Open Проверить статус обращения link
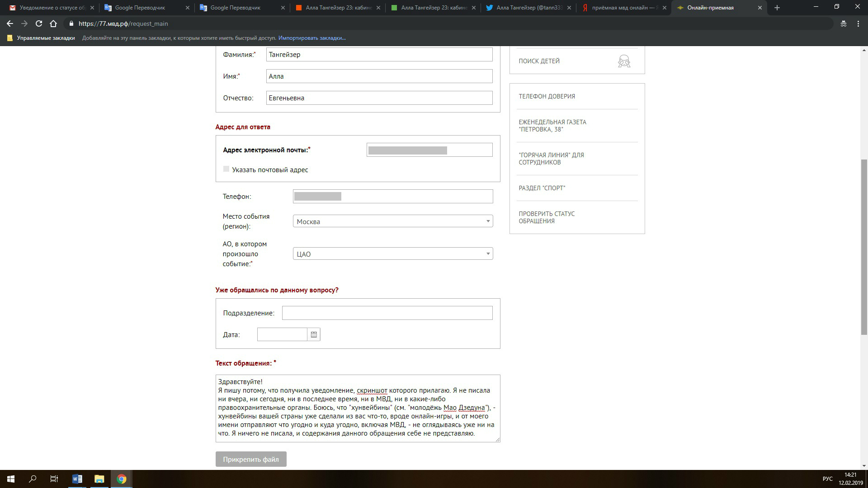The height and width of the screenshot is (488, 868). pyautogui.click(x=547, y=217)
